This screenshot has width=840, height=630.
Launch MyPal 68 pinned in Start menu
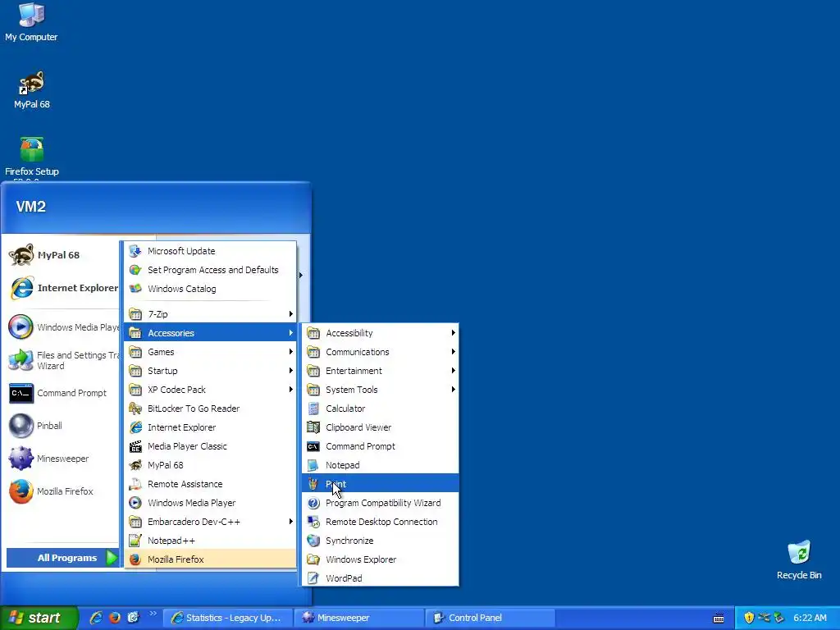(x=62, y=255)
